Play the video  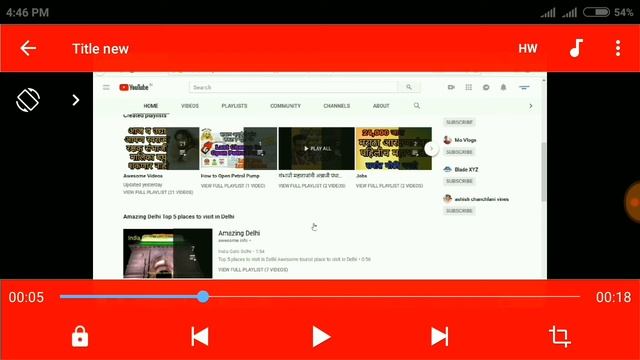321,337
